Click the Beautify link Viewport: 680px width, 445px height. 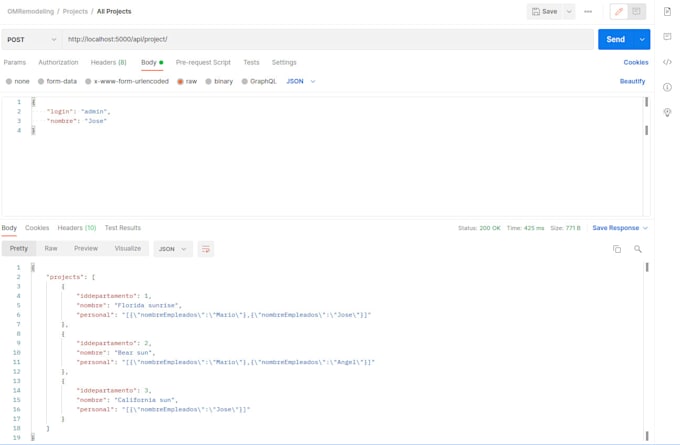click(x=632, y=82)
